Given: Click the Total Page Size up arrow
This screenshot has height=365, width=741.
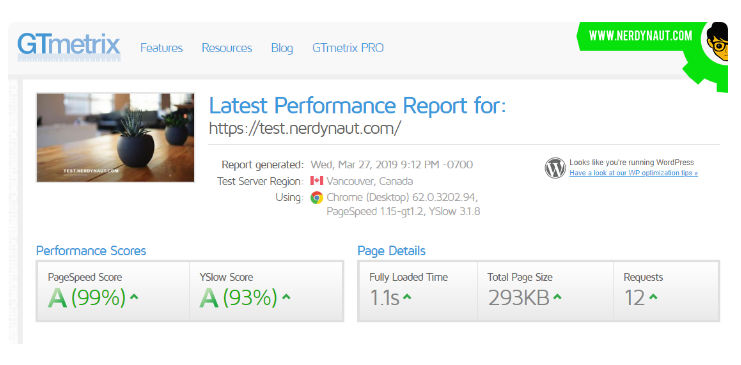Looking at the screenshot, I should [557, 297].
